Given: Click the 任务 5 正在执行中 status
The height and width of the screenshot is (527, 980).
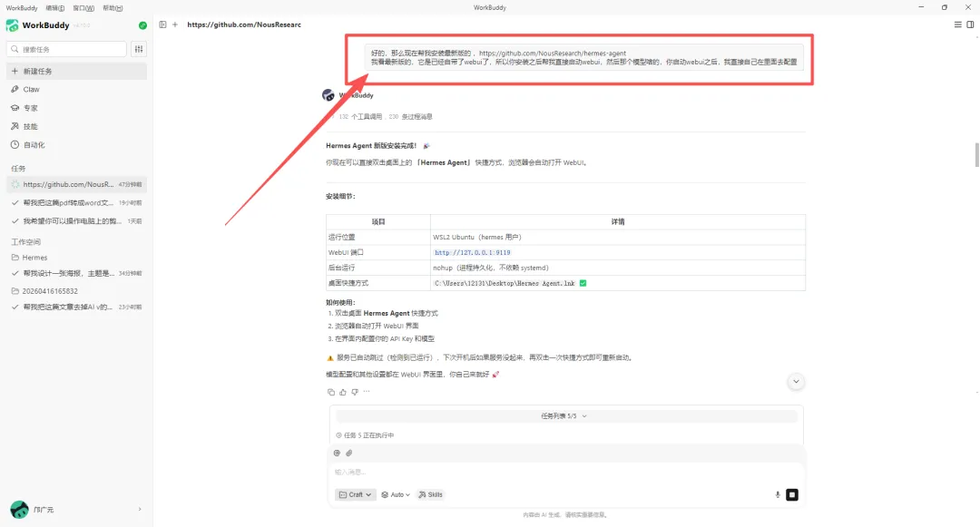Looking at the screenshot, I should (366, 435).
